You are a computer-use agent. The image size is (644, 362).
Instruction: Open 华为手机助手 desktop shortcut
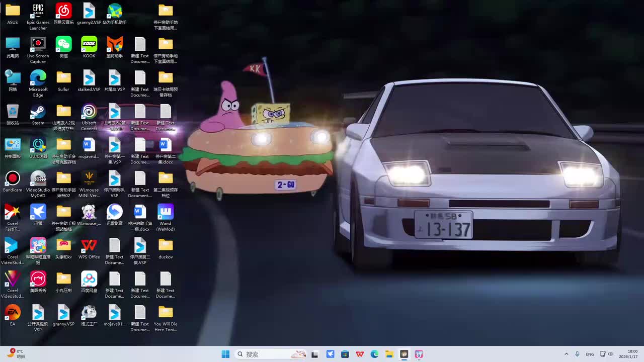point(115,14)
